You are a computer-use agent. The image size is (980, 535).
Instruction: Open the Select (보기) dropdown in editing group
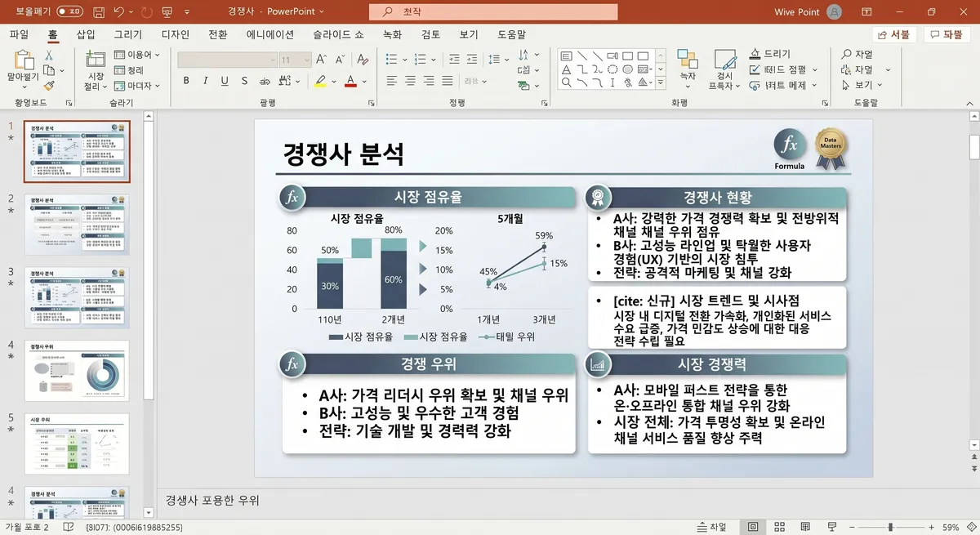861,85
